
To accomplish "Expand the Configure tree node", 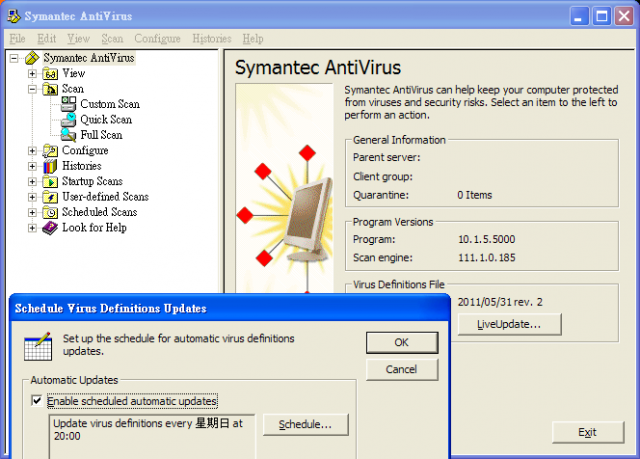I will click(32, 151).
